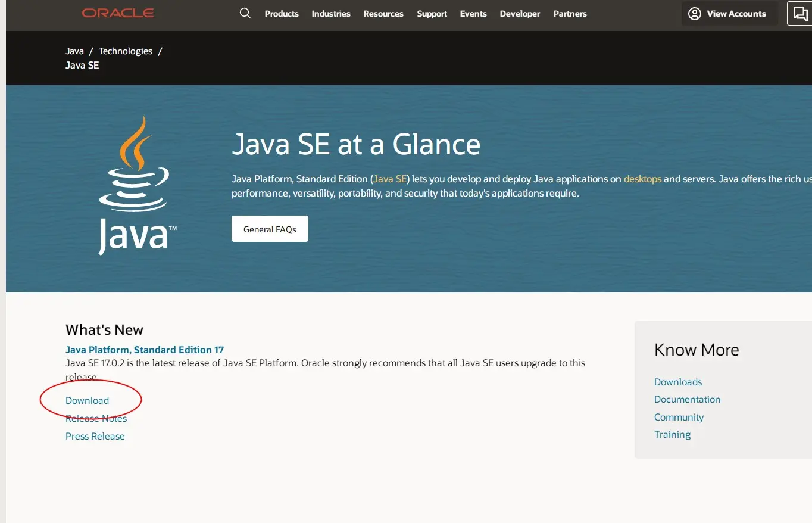Click the What's New heading

104,330
